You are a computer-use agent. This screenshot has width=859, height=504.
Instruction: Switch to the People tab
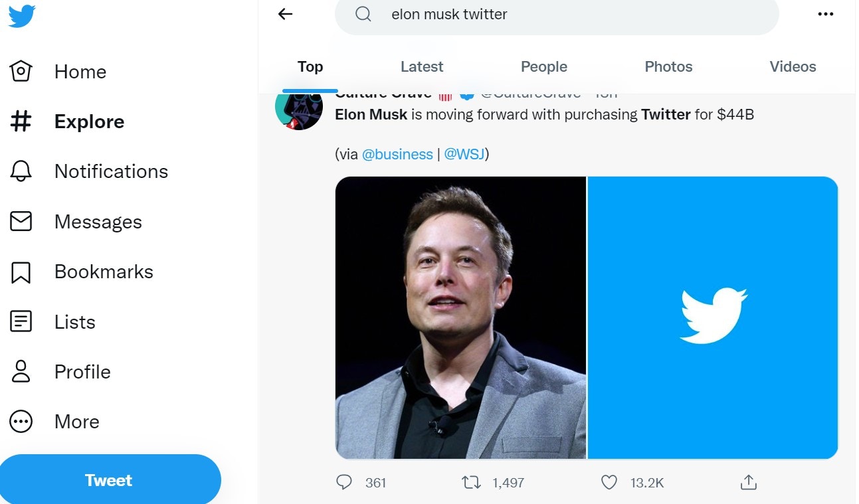(x=544, y=66)
